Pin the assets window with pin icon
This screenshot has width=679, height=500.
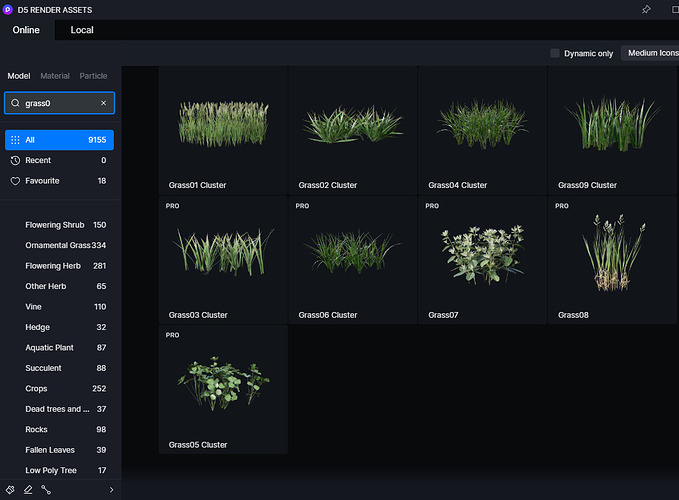645,9
